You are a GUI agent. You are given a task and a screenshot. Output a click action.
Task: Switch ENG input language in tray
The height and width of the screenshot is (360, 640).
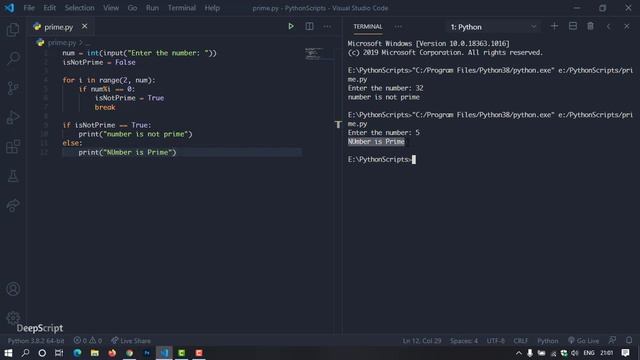[x=589, y=353]
